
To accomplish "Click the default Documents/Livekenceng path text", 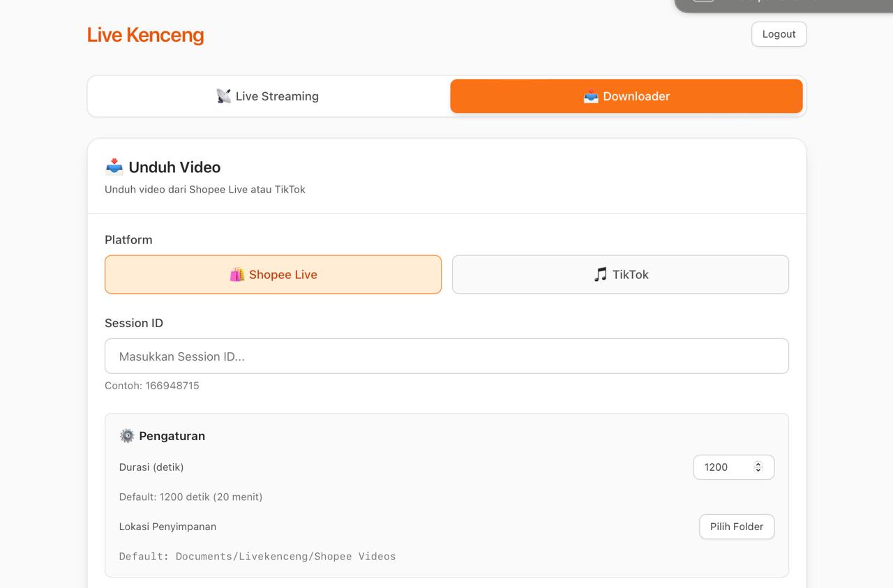I will pyautogui.click(x=257, y=557).
